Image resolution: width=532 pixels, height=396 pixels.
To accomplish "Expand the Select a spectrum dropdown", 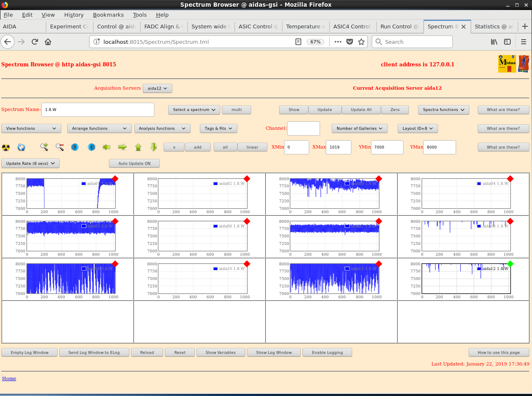I will (194, 110).
